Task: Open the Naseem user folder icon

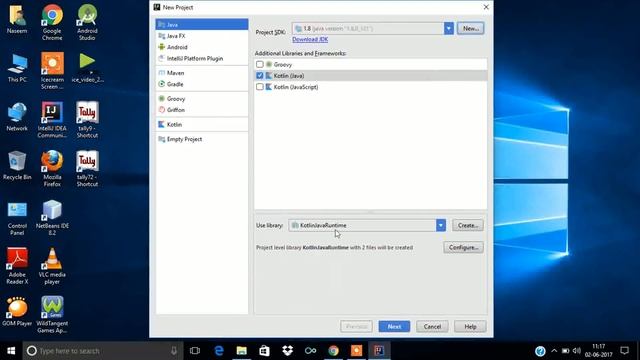Action: 17,19
